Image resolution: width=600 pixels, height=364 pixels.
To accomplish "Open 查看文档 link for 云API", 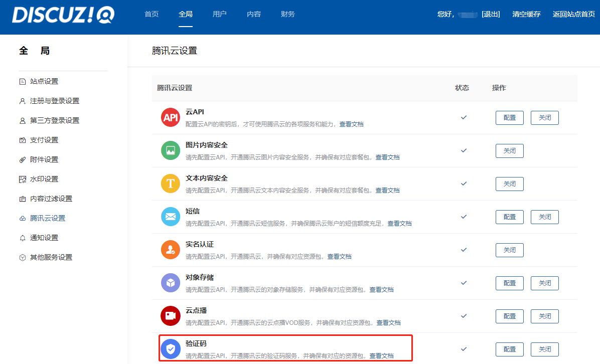I will pyautogui.click(x=351, y=124).
